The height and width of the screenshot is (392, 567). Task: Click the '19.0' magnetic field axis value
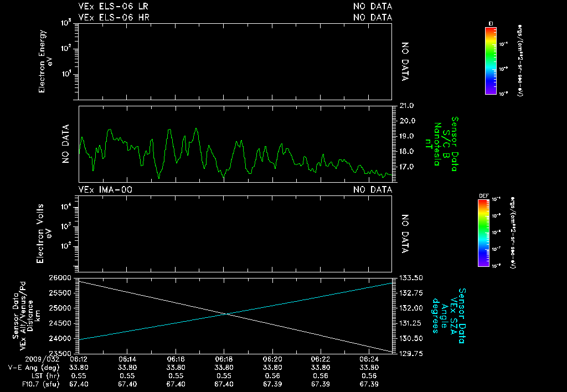[407, 136]
